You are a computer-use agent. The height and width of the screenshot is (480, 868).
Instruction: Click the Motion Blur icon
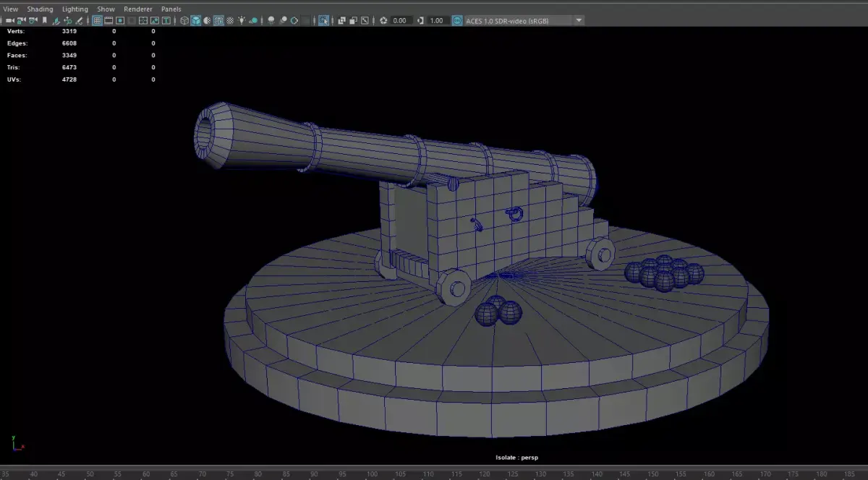tap(284, 20)
